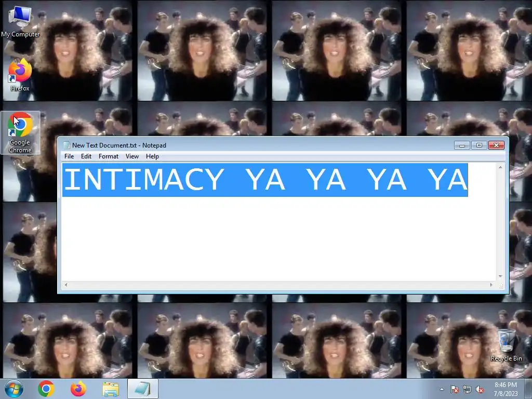The width and height of the screenshot is (532, 399).
Task: Open the View menu in Notepad
Action: pyautogui.click(x=132, y=156)
